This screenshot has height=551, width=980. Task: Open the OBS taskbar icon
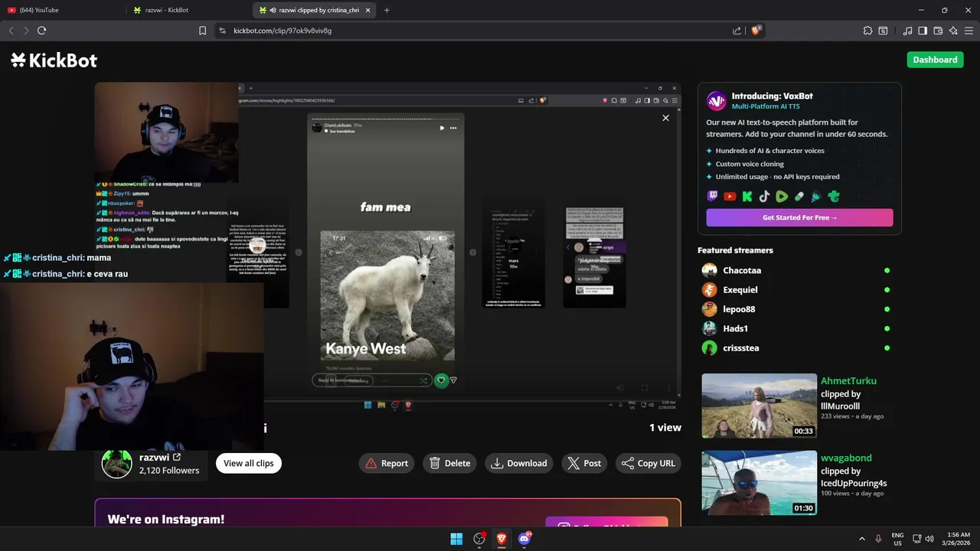[x=479, y=539]
